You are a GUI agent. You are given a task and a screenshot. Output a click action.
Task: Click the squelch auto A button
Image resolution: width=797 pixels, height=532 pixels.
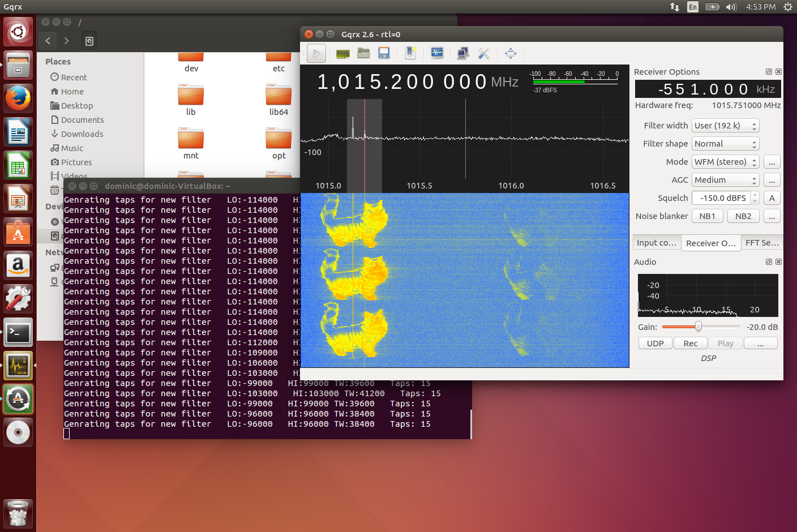772,198
